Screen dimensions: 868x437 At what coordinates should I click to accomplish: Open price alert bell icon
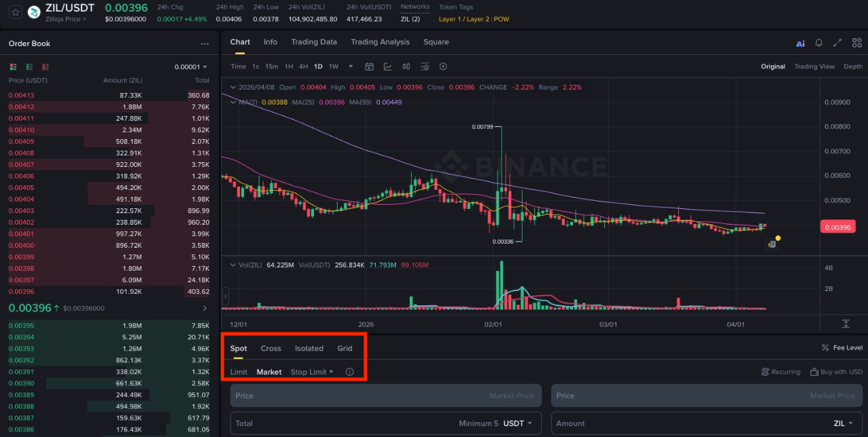[819, 43]
